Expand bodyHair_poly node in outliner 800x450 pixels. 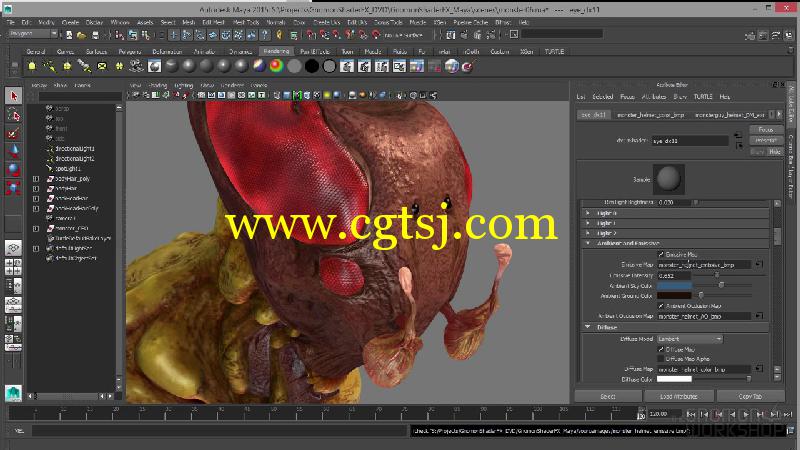(36, 179)
